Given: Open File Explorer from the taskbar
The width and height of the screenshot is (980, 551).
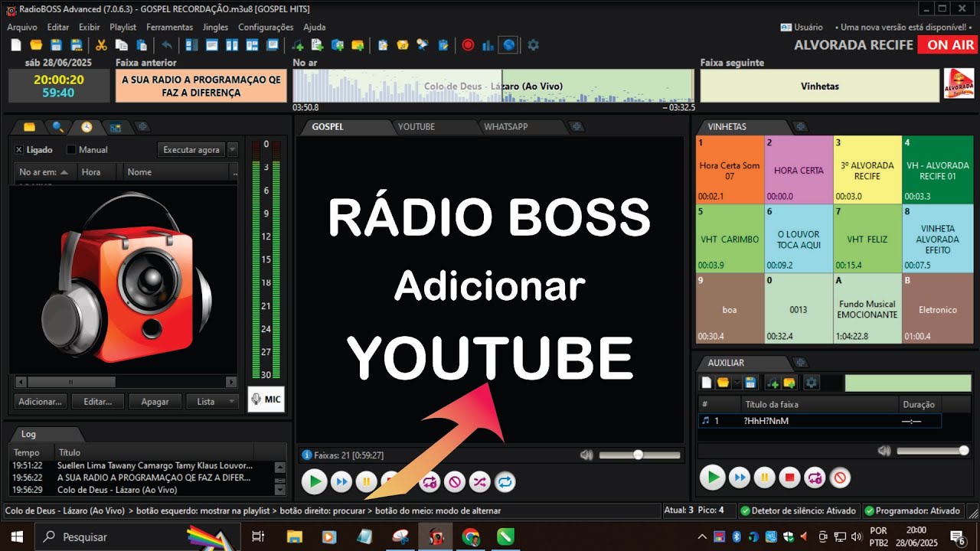Looking at the screenshot, I should (294, 536).
